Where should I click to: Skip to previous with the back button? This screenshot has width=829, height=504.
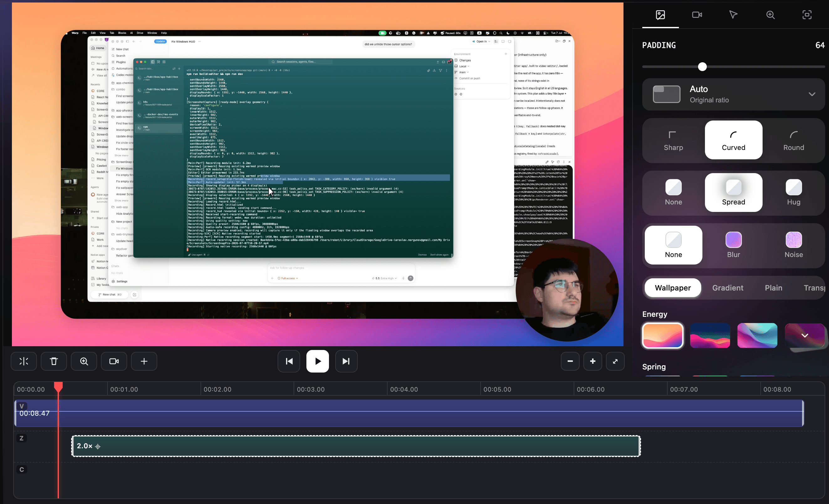[289, 361]
